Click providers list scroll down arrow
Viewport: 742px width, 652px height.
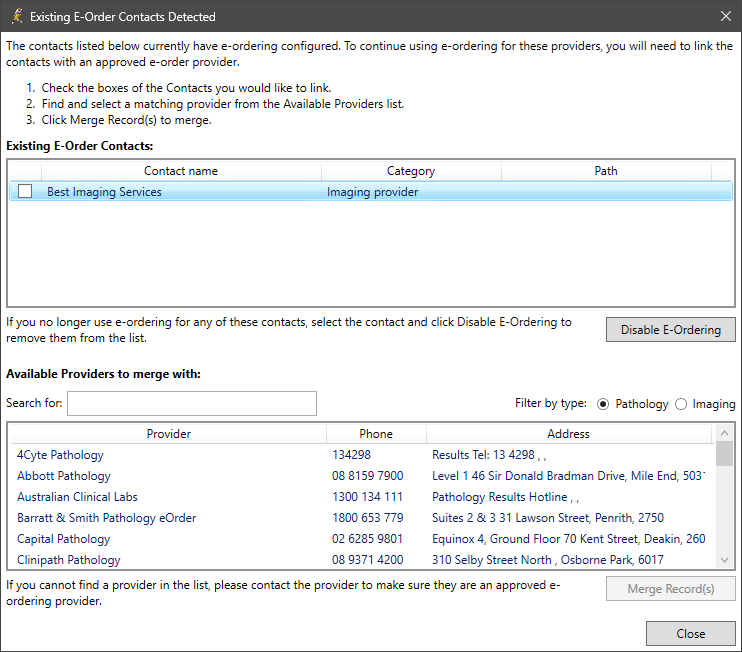tap(724, 560)
